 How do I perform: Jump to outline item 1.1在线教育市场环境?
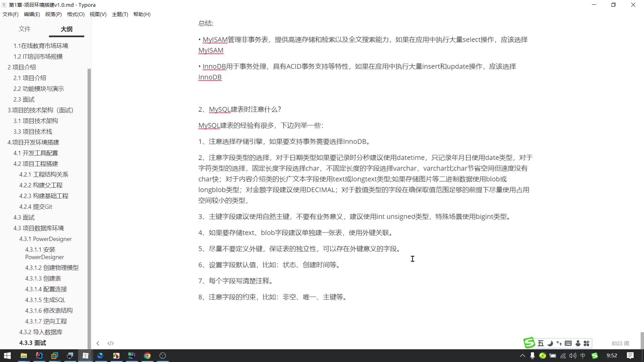[41, 46]
